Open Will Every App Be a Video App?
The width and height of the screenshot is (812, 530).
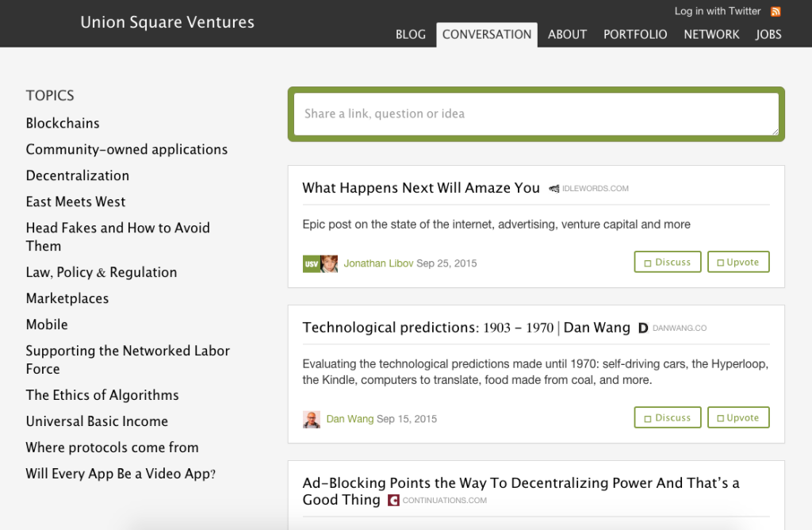pos(121,474)
